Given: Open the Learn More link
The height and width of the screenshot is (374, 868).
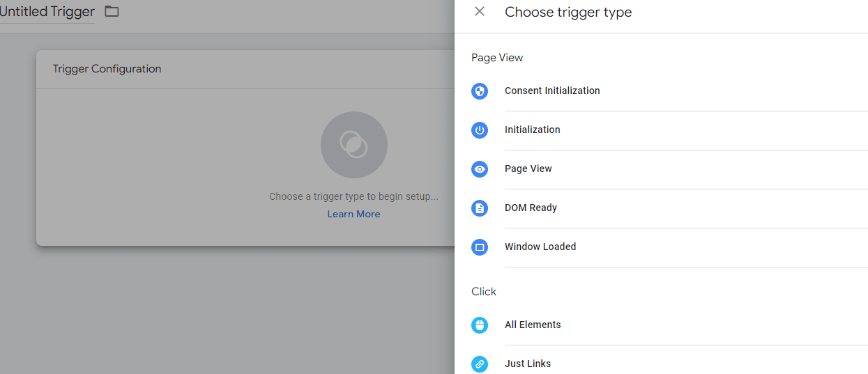Looking at the screenshot, I should point(353,215).
